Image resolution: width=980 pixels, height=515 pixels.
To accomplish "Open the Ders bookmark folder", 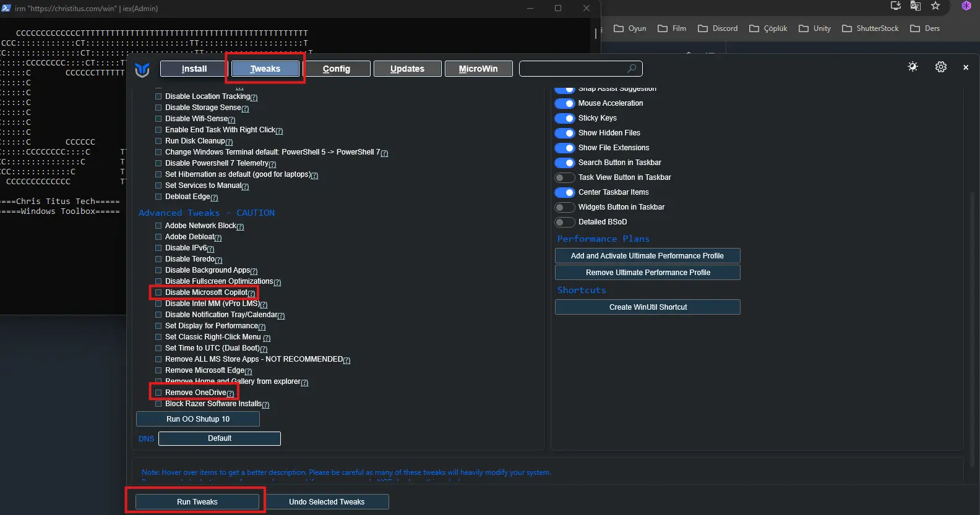I will point(925,28).
